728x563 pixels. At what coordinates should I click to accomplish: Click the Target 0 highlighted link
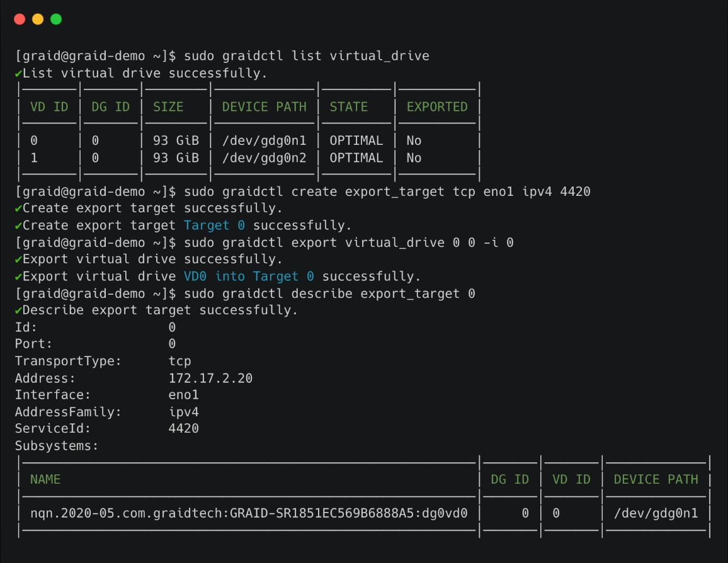[215, 225]
